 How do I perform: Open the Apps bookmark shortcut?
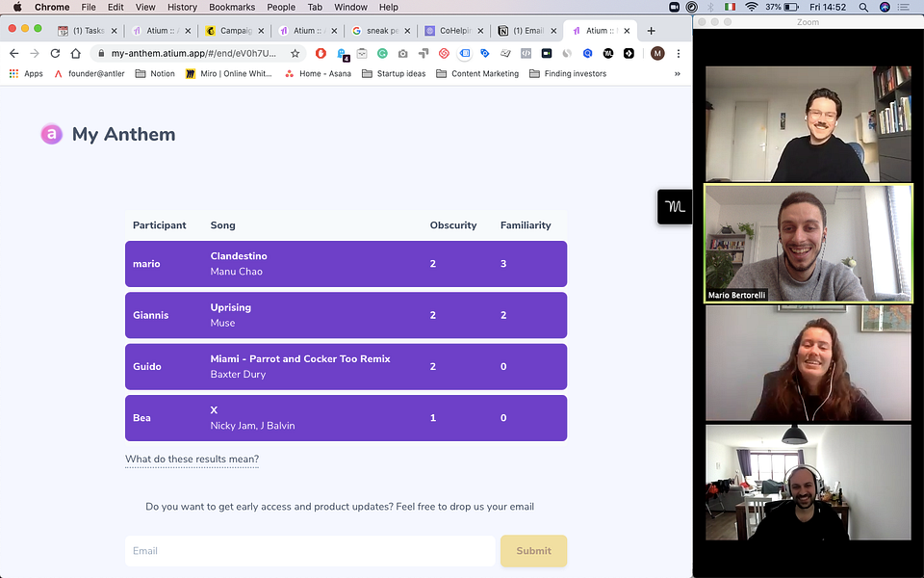tap(27, 74)
